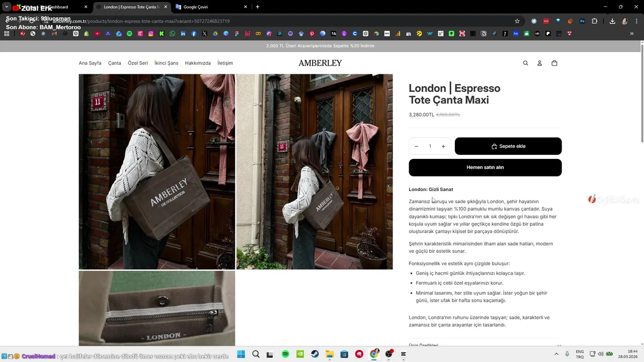Open the close-up shoulder bag photo

coord(157,171)
